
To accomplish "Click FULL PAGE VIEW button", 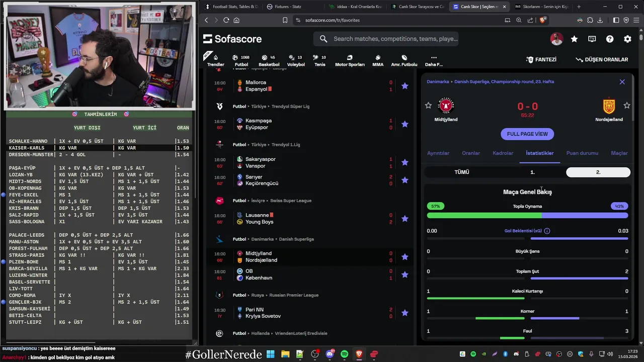I will point(527,134).
